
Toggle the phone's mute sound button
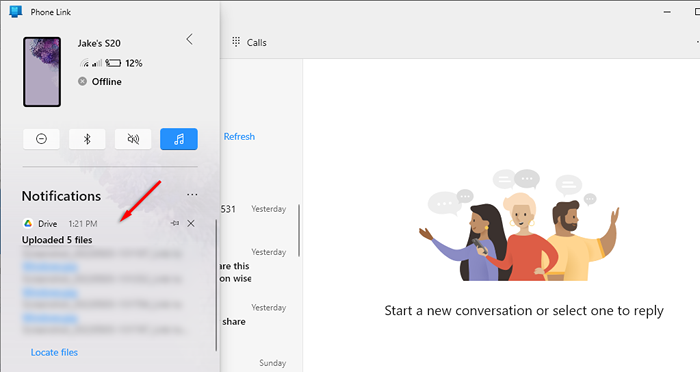click(133, 139)
